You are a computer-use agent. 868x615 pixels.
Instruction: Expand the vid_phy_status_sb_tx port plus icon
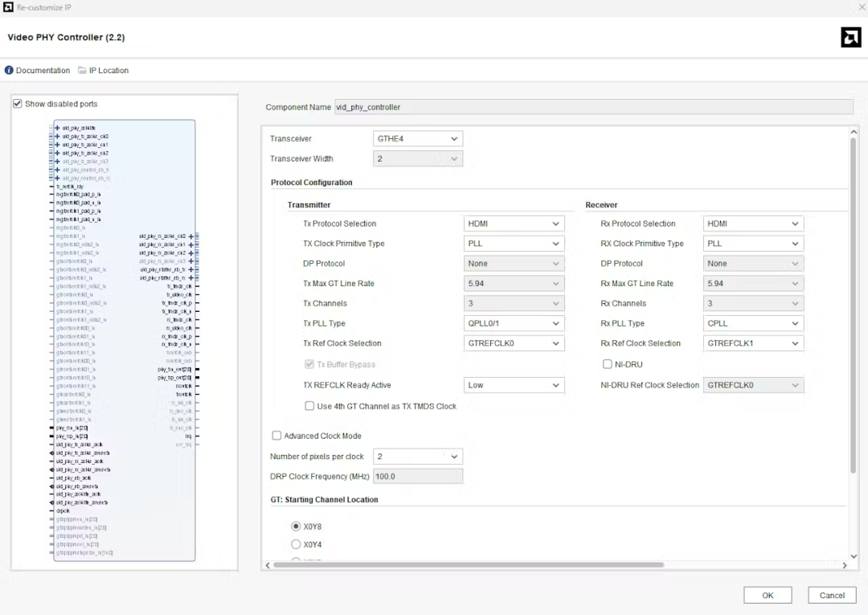click(190, 269)
